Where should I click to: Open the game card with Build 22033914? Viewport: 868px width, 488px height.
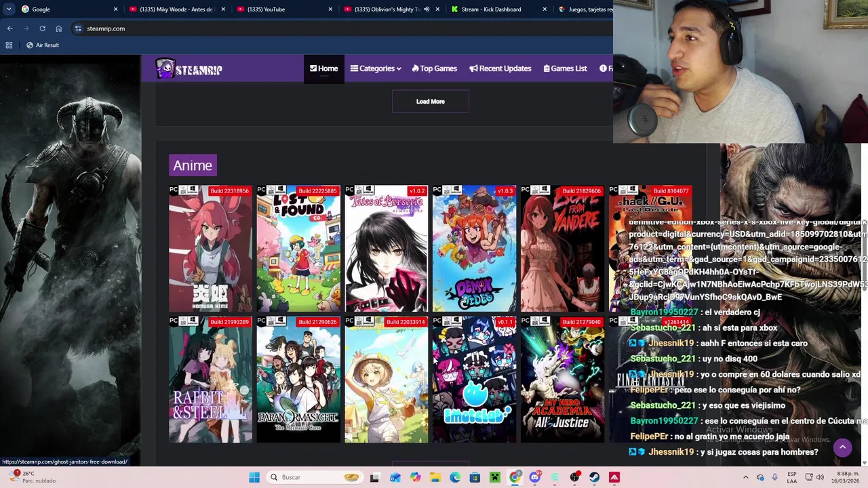[387, 380]
